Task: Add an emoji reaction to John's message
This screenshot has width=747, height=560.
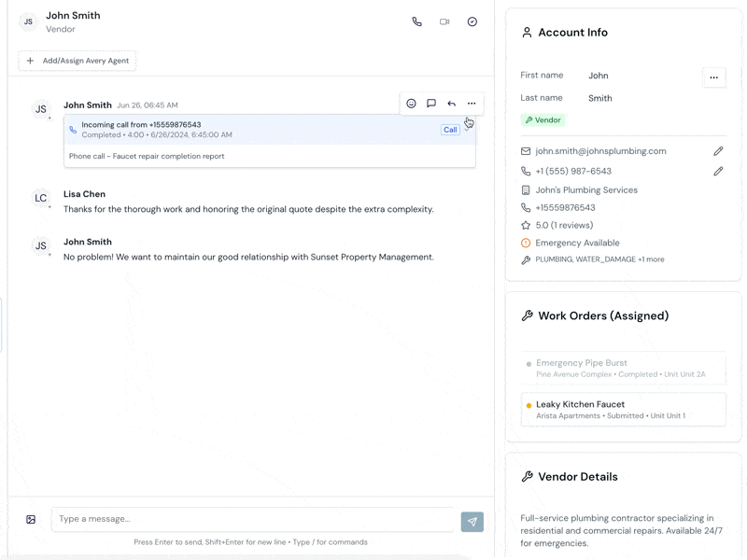Action: pos(411,104)
